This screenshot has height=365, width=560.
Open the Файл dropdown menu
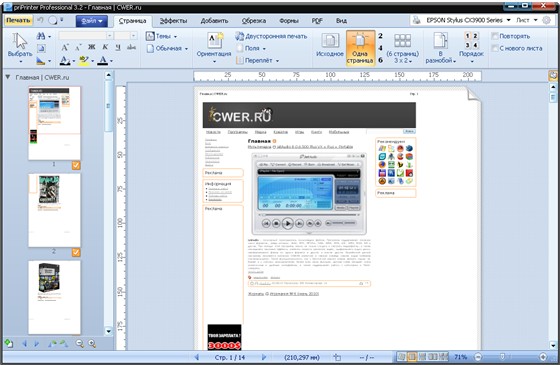tap(92, 21)
